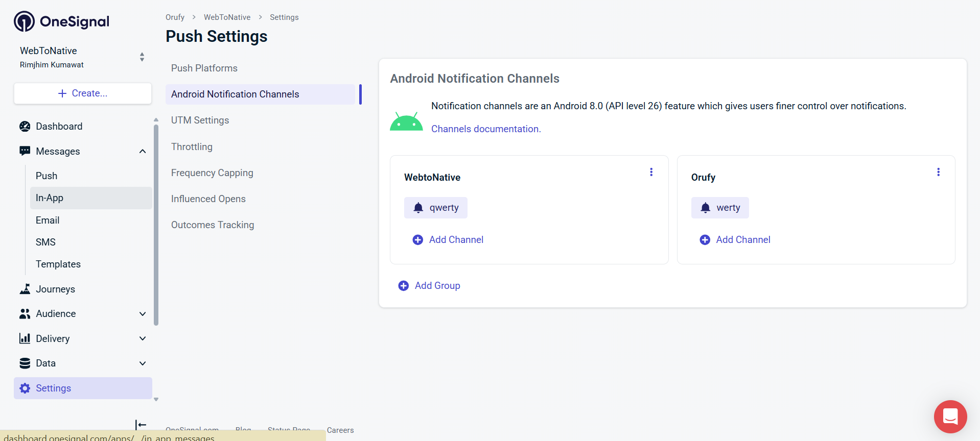Click WebToNative in the breadcrumb
The image size is (980, 441).
pos(227,17)
